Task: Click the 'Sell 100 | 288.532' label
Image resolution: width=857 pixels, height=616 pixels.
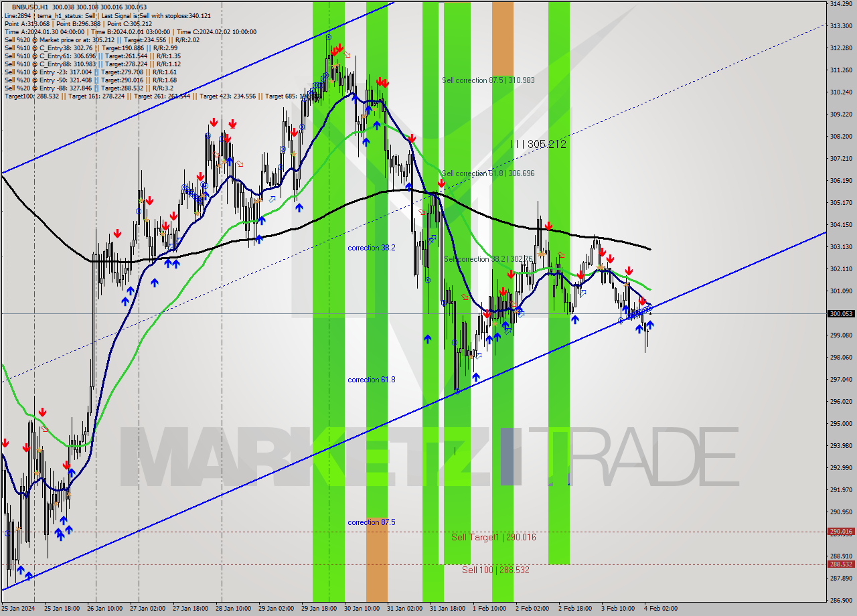Action: point(495,570)
